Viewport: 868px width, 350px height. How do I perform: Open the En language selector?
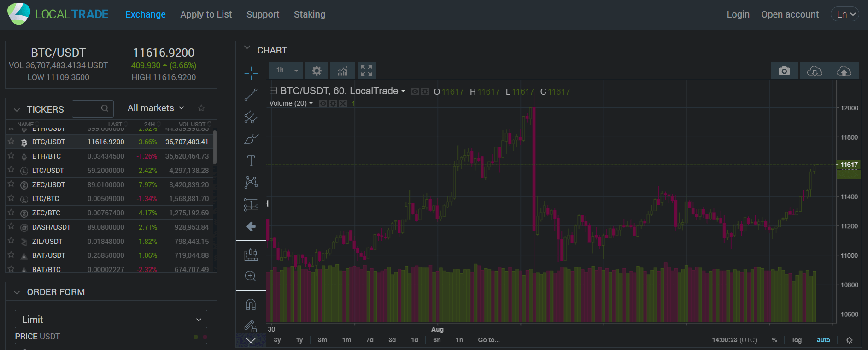(x=846, y=14)
